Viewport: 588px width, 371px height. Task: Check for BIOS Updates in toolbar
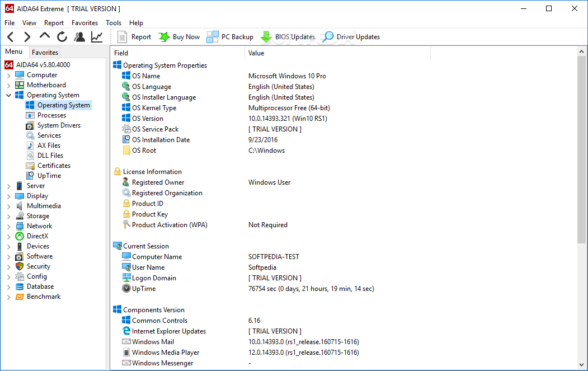coord(288,37)
